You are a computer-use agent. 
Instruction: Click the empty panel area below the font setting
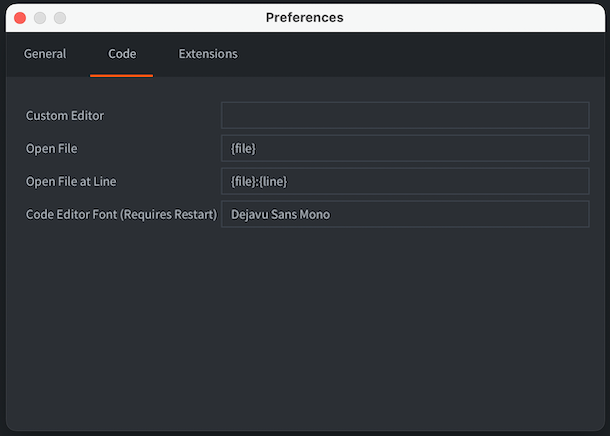tap(305, 327)
